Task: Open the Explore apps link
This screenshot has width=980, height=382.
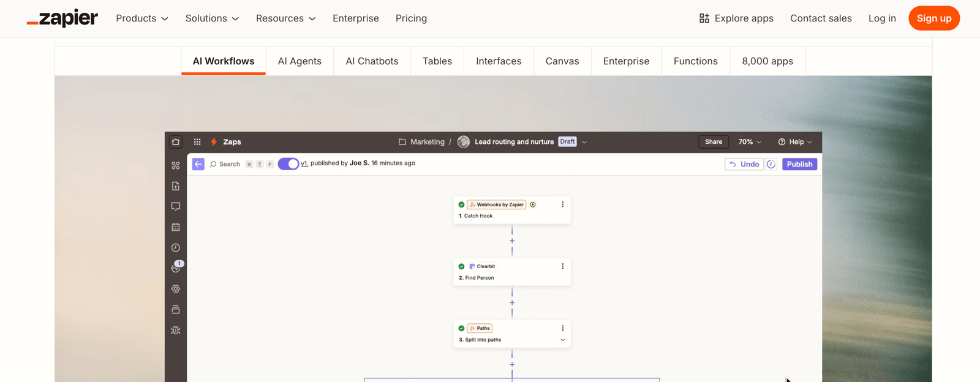Action: (x=736, y=18)
